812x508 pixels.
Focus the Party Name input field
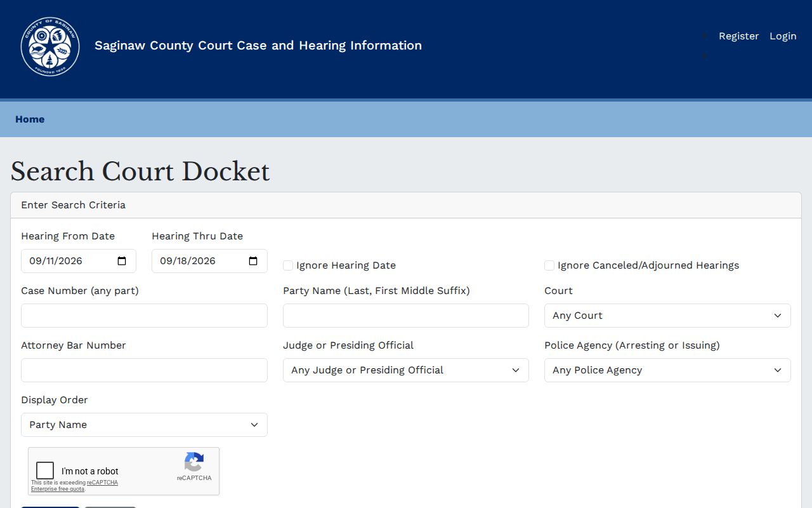tap(406, 316)
